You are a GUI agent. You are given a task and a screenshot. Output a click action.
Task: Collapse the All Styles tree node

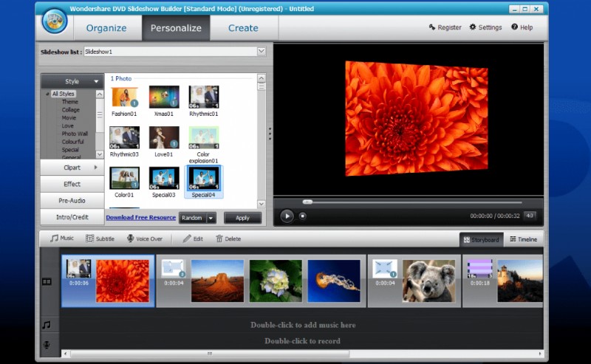47,94
